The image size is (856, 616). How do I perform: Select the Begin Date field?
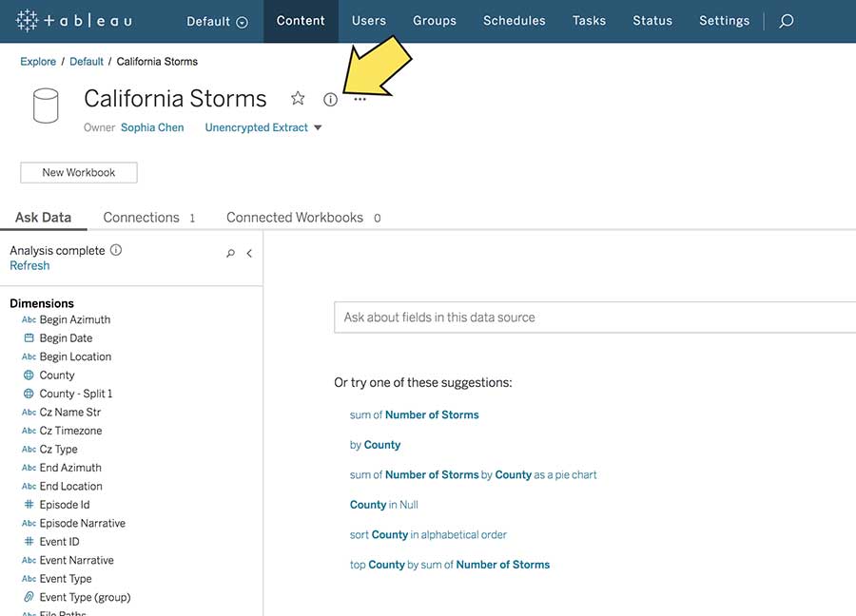tap(66, 338)
